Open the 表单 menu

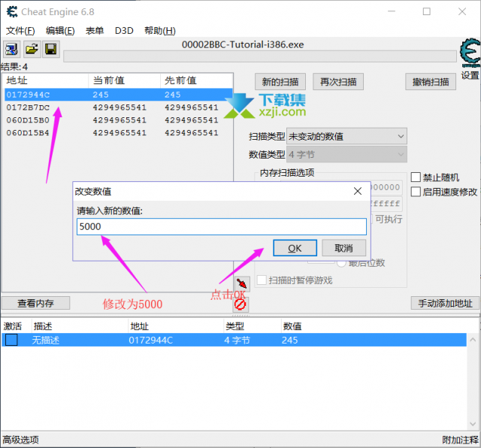(95, 31)
